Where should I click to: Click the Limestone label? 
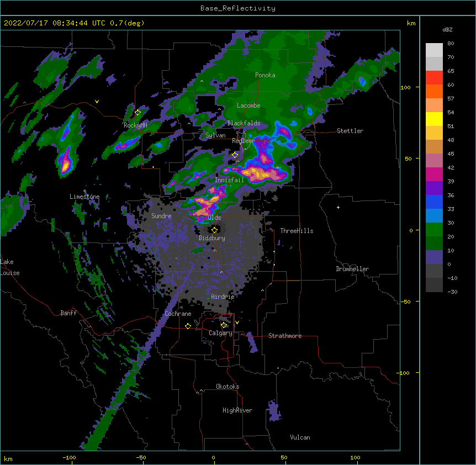(84, 197)
